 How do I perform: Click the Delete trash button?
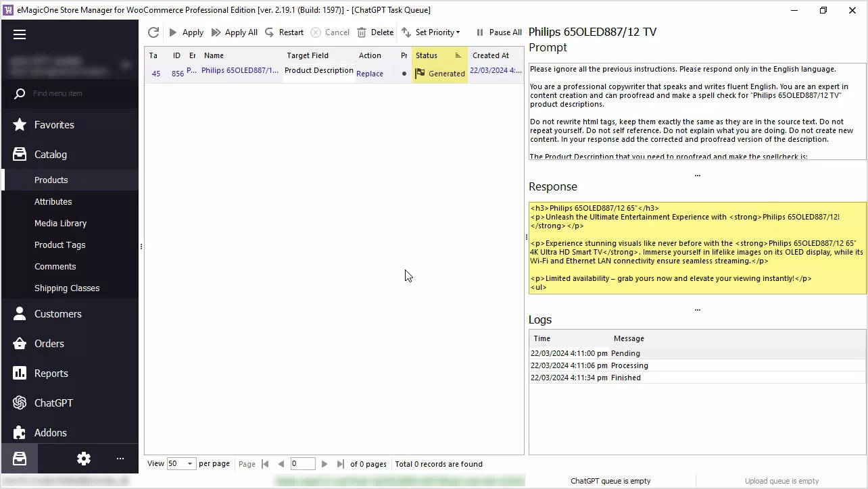[x=375, y=32]
